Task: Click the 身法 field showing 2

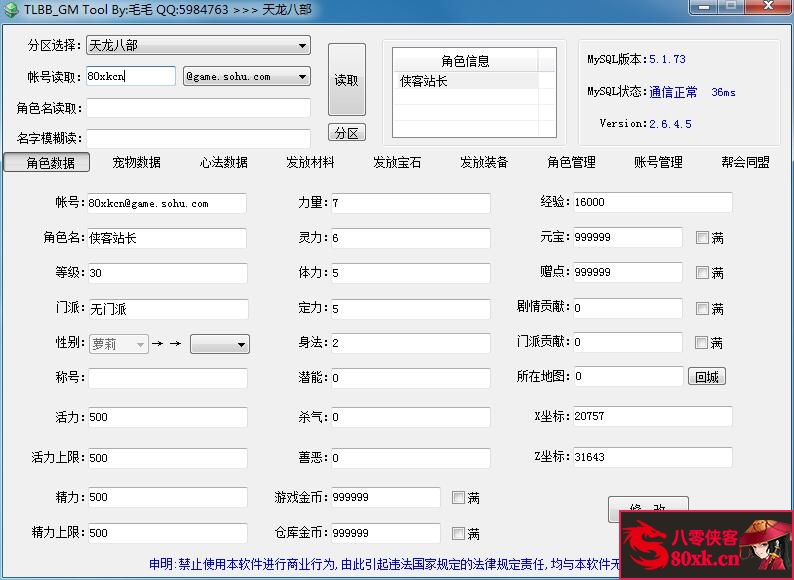Action: 411,343
